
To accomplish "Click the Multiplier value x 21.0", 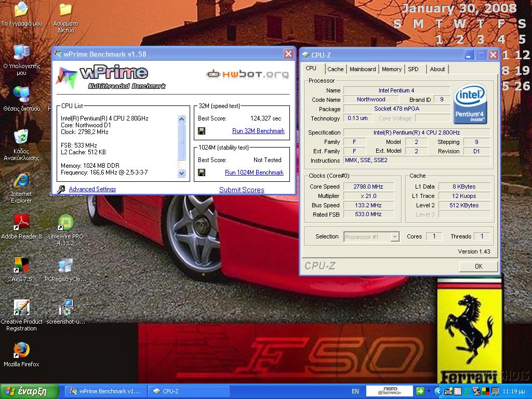I will (x=368, y=196).
